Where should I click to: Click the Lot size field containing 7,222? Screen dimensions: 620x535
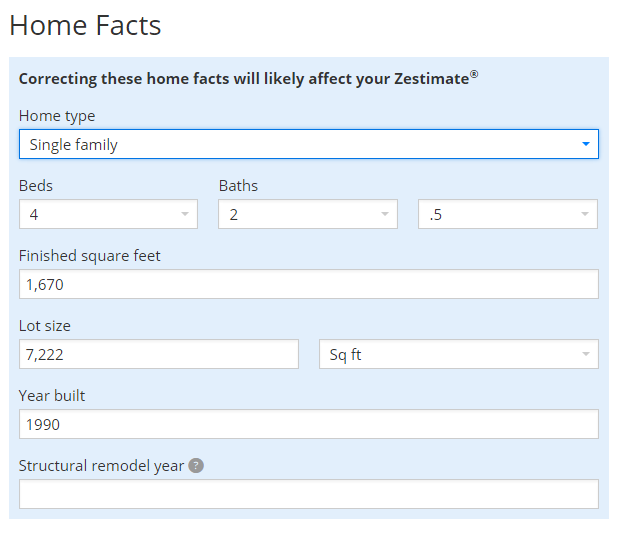tap(158, 354)
